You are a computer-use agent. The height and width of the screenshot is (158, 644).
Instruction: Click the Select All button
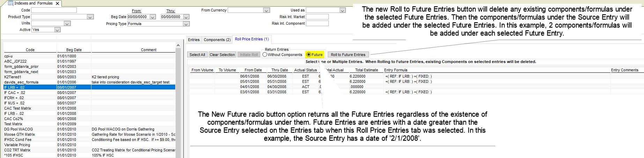pos(197,55)
